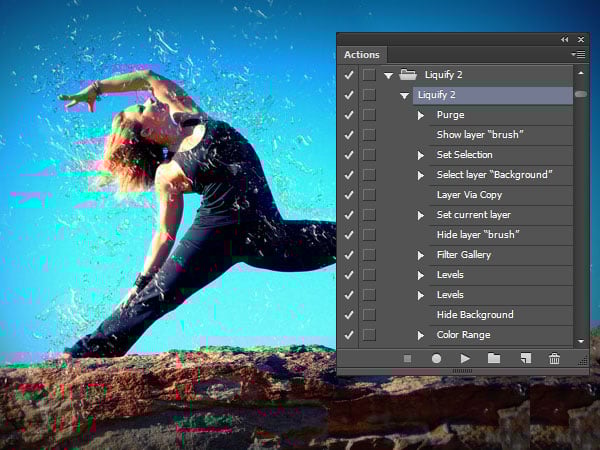Play the selected action
Image resolution: width=600 pixels, height=450 pixels.
click(465, 358)
